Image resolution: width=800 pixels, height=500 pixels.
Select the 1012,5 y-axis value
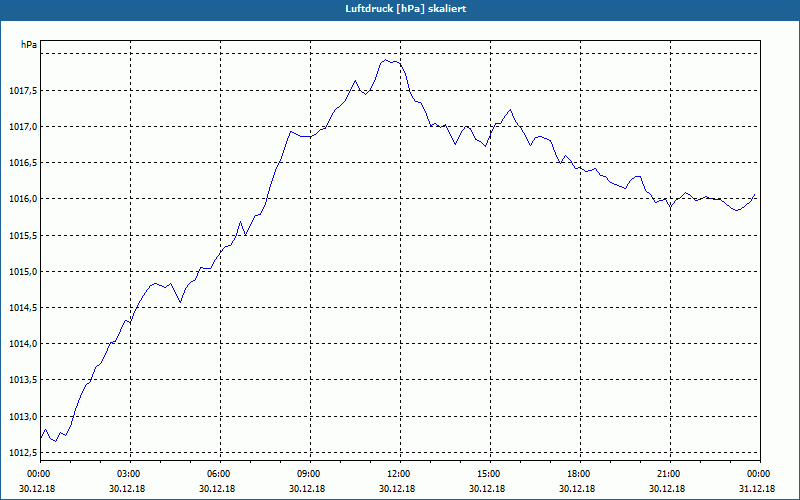[22, 453]
